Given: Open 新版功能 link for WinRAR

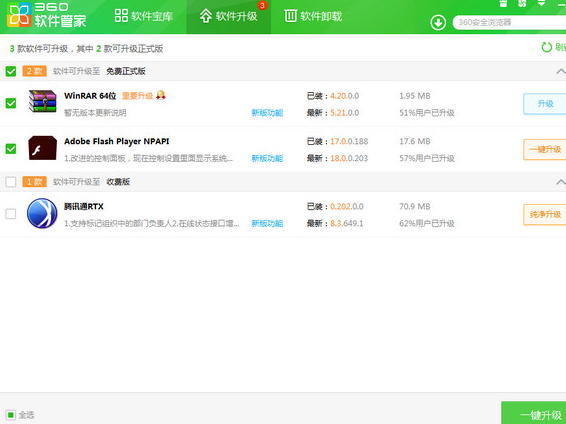Looking at the screenshot, I should (x=267, y=113).
